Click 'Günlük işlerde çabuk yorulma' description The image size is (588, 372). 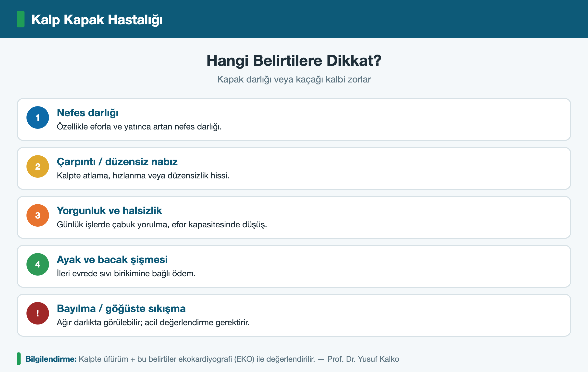[x=162, y=225]
